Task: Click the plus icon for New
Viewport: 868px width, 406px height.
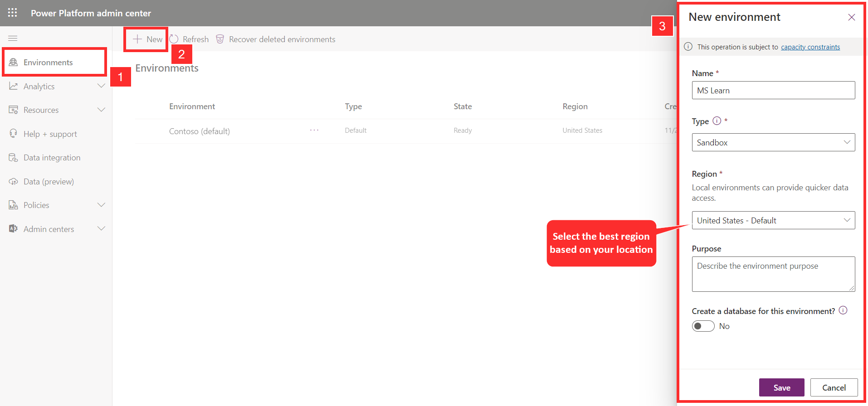Action: click(137, 39)
